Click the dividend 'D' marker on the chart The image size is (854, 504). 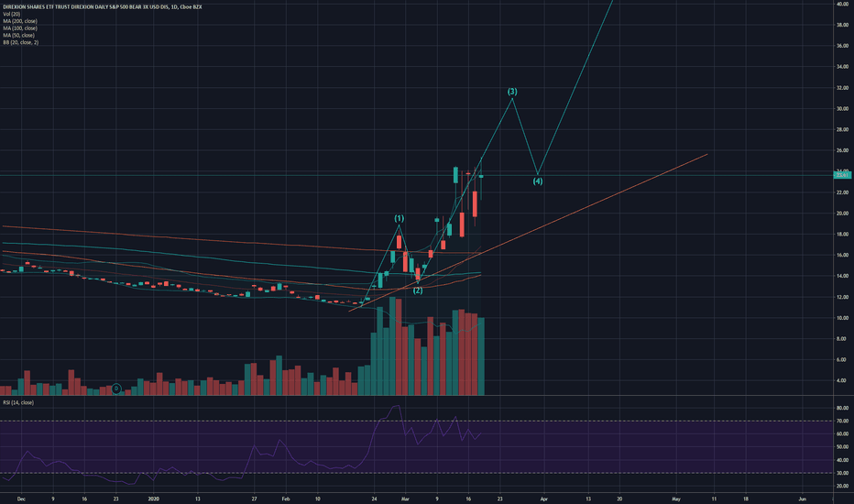tap(116, 389)
